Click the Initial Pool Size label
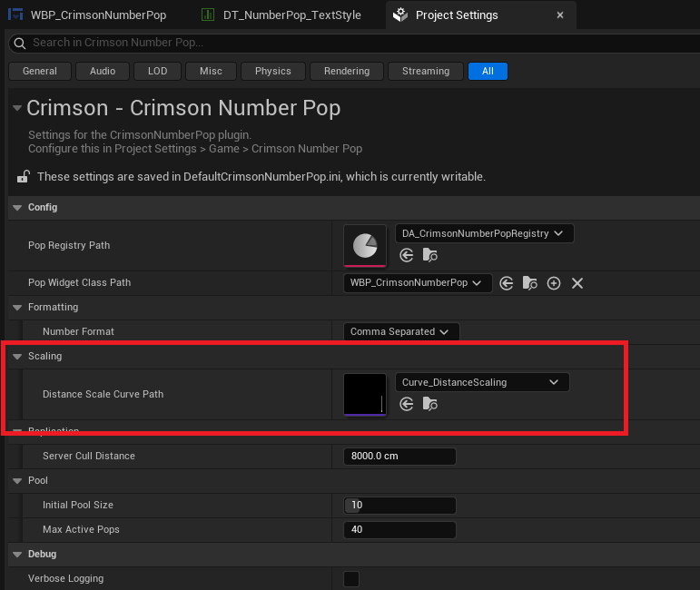Image resolution: width=700 pixels, height=590 pixels. pos(78,506)
